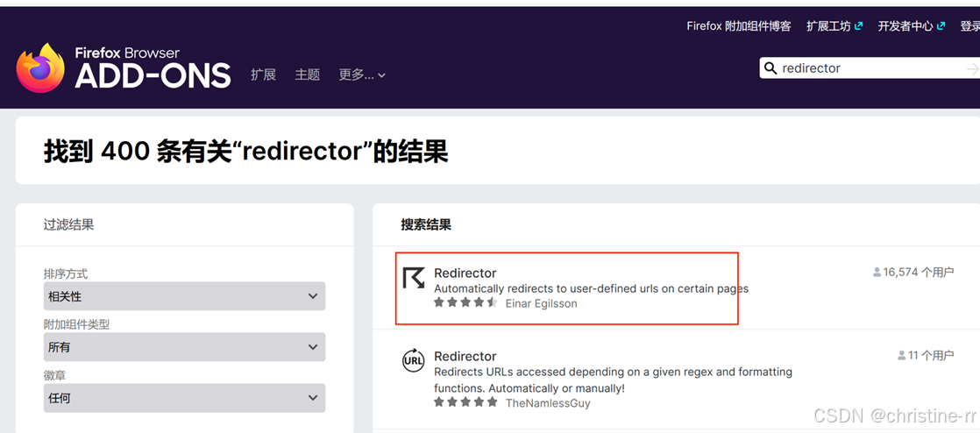Click star rating of Einar Egilsson's Redirector

point(465,303)
